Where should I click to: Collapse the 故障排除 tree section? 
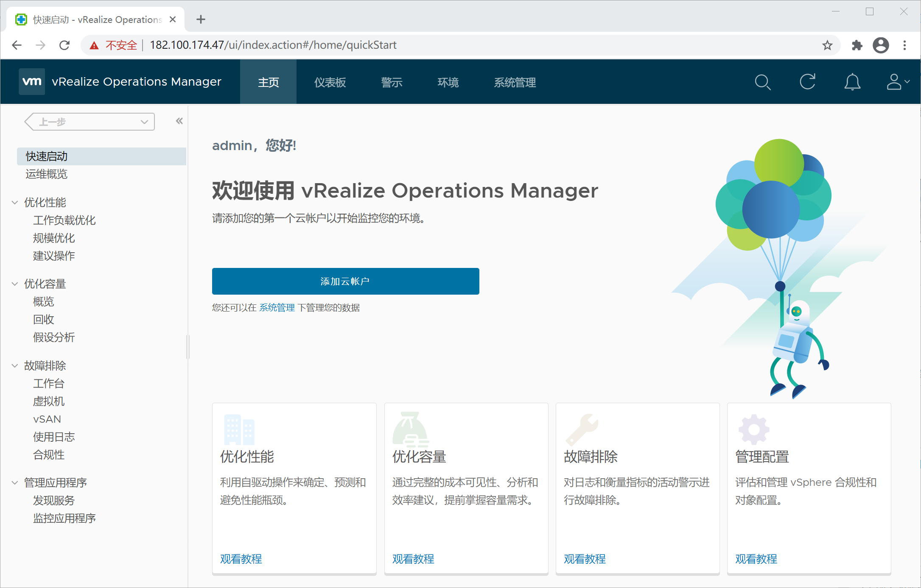(15, 365)
